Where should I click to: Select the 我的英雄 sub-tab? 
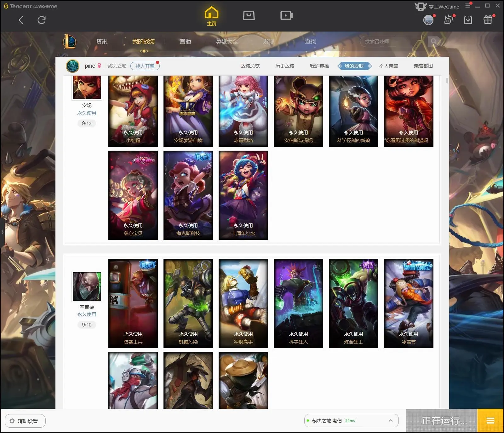[319, 66]
